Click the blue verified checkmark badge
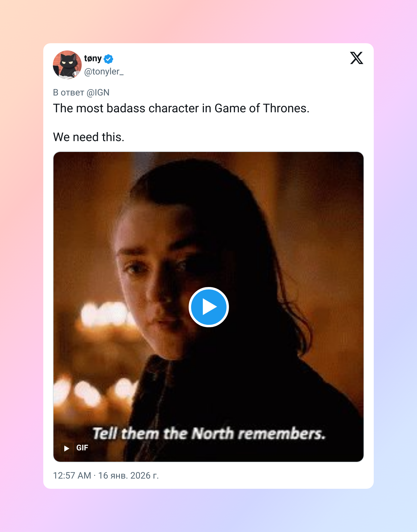 point(108,59)
